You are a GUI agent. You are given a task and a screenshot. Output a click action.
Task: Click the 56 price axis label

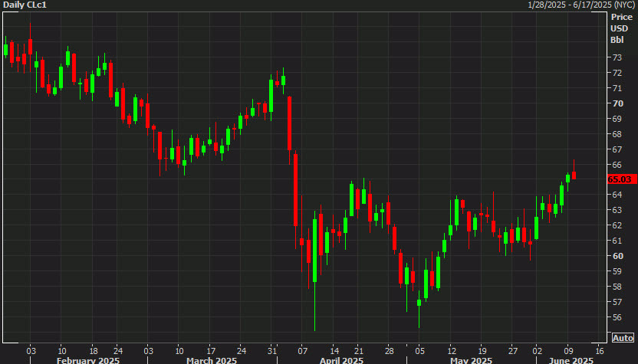[x=617, y=317]
